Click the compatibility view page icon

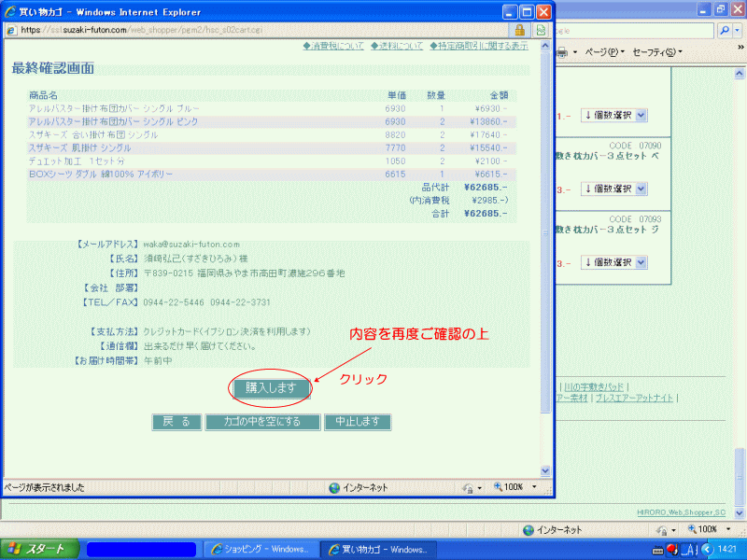pos(541,30)
